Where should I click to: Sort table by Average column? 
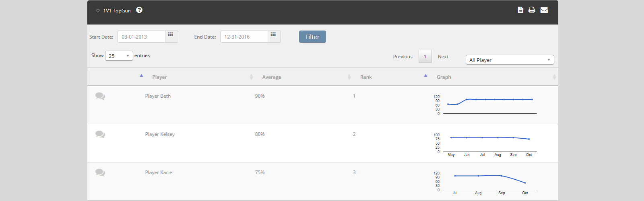pyautogui.click(x=272, y=77)
